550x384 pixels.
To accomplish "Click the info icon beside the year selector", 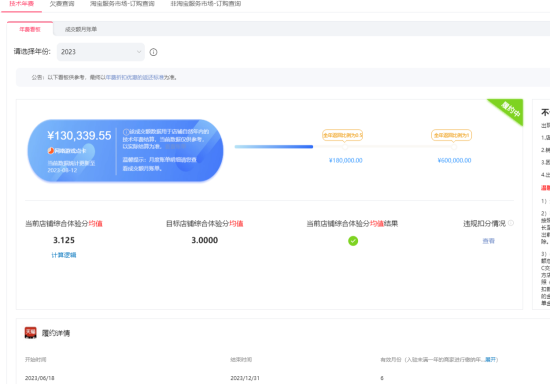I will 153,52.
